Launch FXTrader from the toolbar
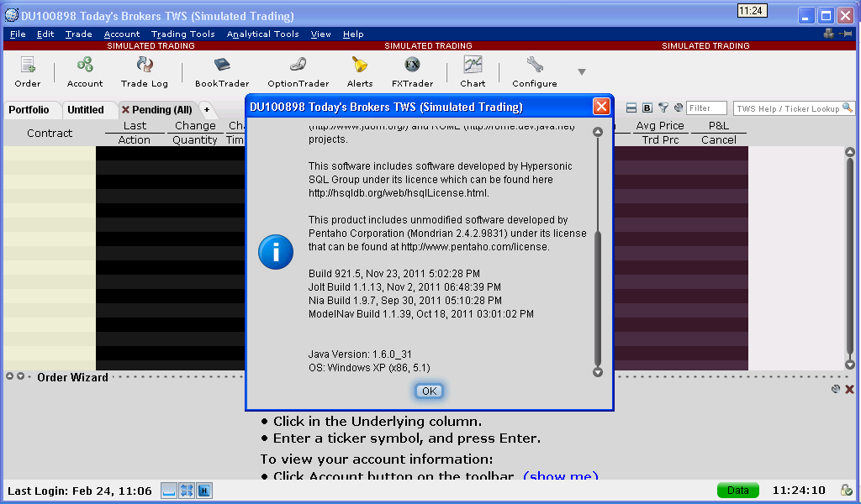The width and height of the screenshot is (861, 504). (412, 72)
